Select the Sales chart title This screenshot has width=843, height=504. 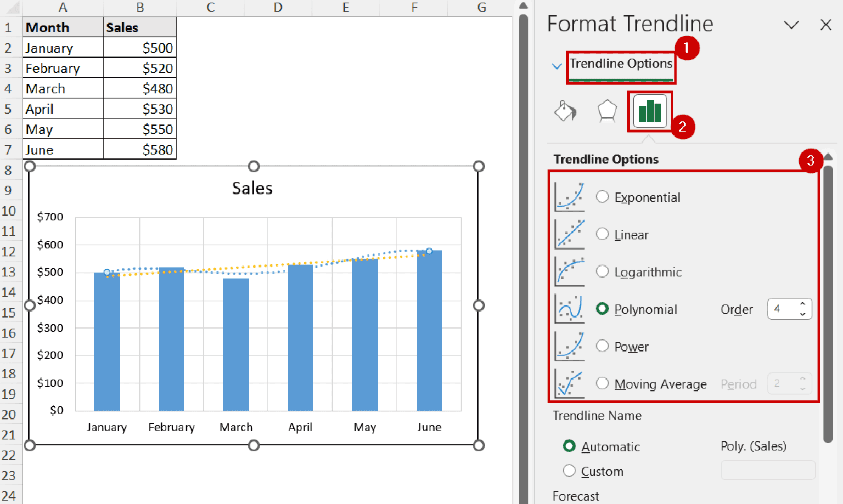click(252, 188)
